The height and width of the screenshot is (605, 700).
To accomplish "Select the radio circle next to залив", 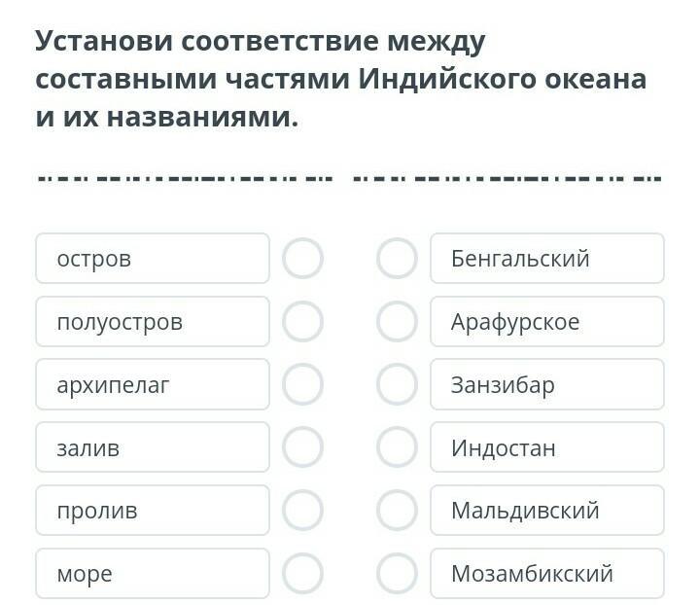I will pos(302,447).
